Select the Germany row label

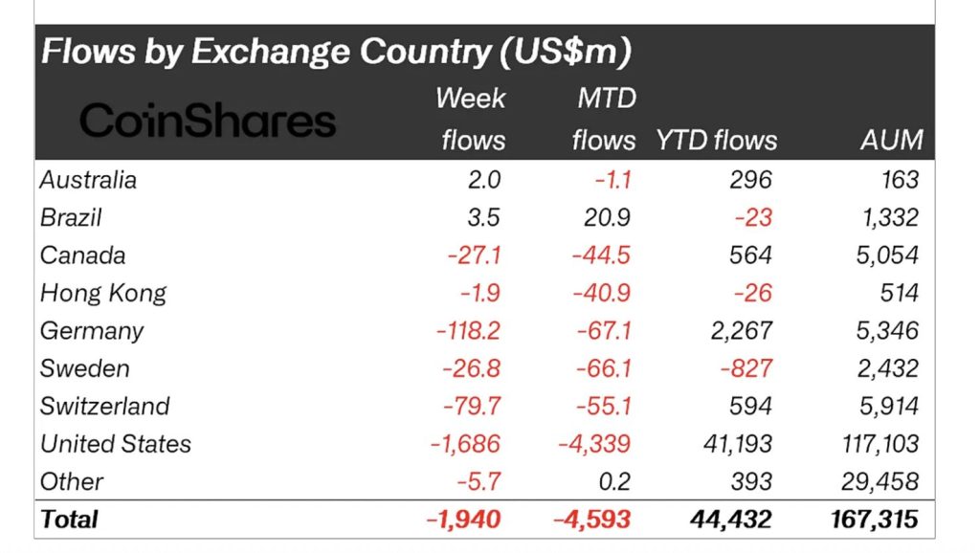click(92, 331)
